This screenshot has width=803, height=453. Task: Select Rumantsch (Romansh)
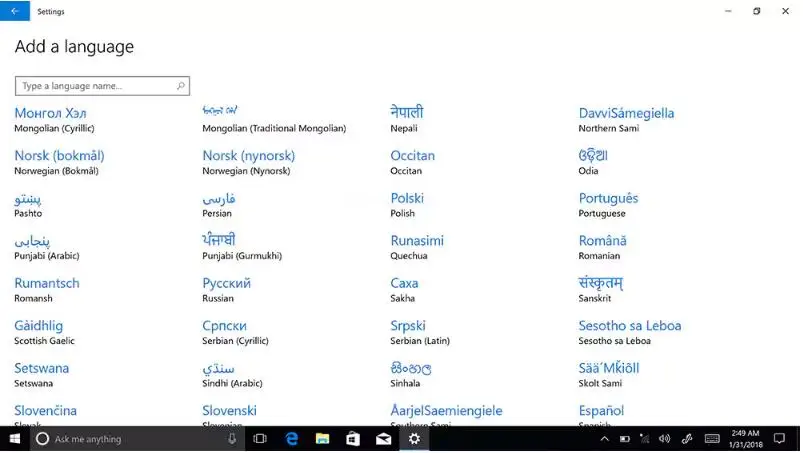[47, 290]
